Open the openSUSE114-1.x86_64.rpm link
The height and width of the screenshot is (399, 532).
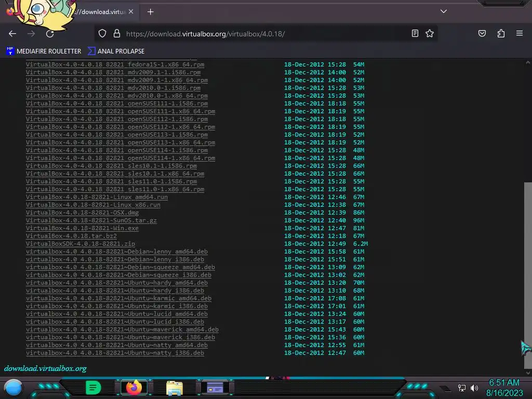pyautogui.click(x=121, y=158)
